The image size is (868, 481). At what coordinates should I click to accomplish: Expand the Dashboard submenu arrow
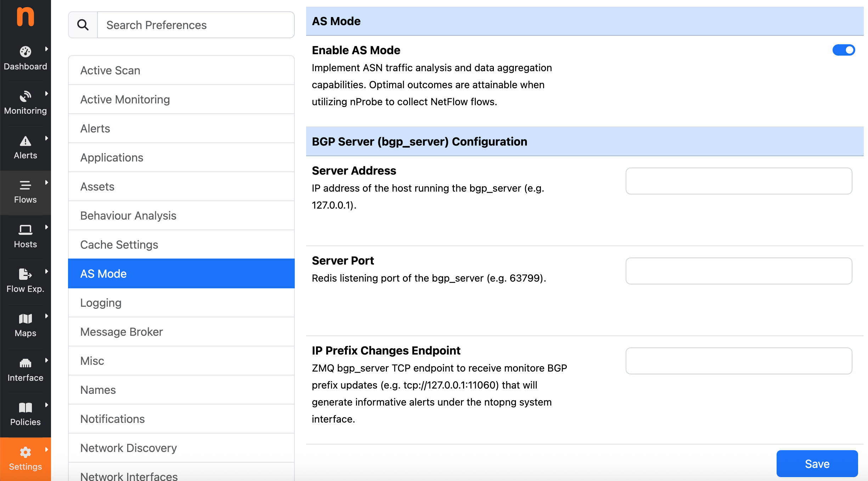coord(46,49)
